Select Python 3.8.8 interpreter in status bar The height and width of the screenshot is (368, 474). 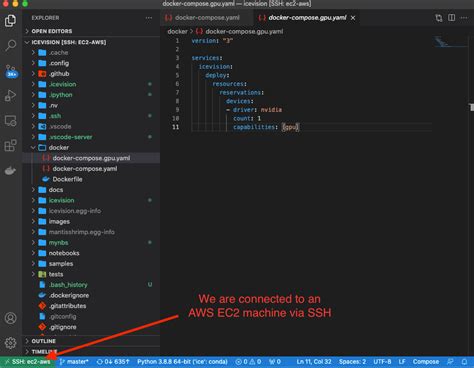(x=182, y=362)
